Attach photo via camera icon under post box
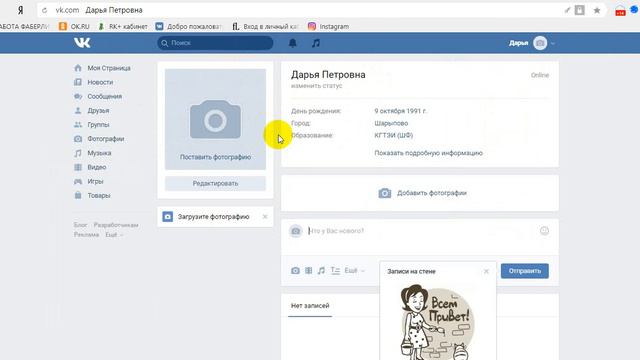The width and height of the screenshot is (640, 360). pos(295,271)
